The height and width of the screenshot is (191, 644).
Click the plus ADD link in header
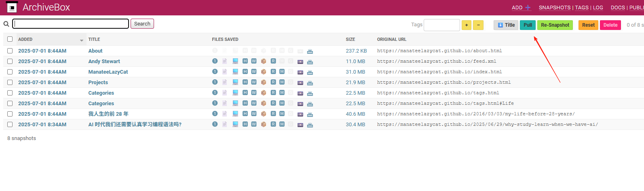coord(521,7)
